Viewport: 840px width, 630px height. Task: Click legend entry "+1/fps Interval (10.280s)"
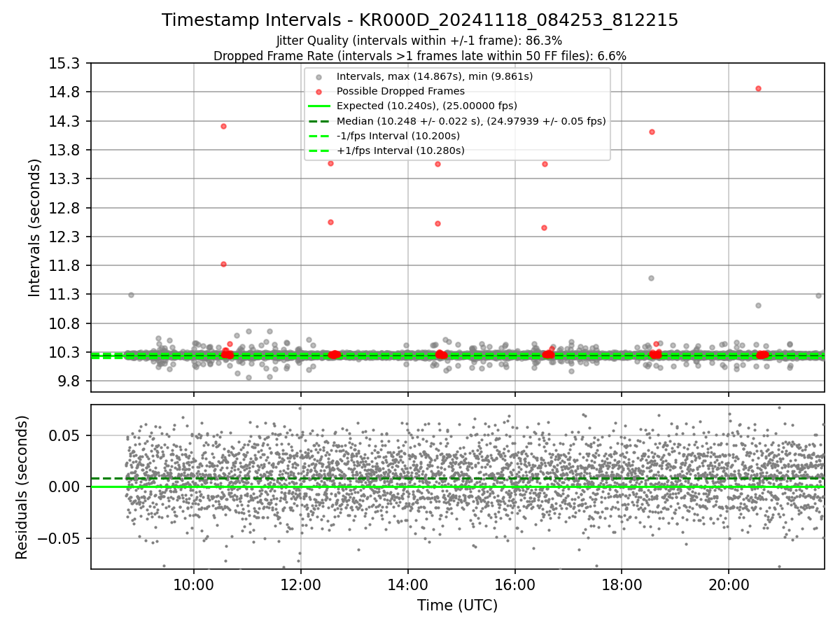tap(400, 150)
